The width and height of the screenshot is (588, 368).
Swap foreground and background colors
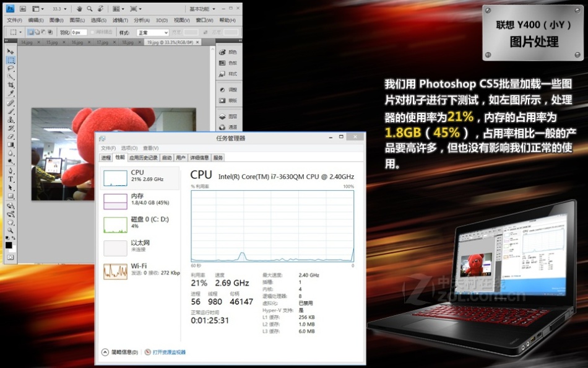coord(14,238)
